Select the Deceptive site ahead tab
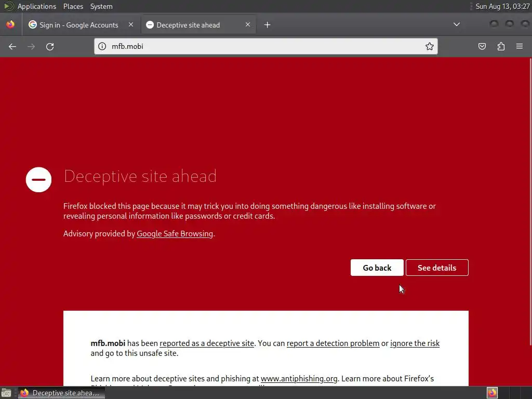 (x=198, y=25)
